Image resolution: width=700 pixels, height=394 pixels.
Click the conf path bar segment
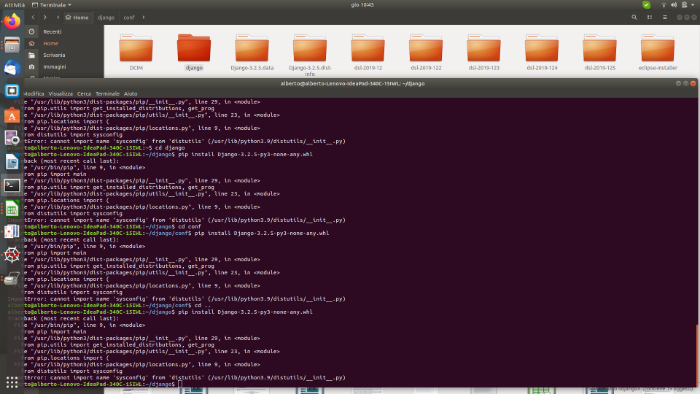(129, 17)
